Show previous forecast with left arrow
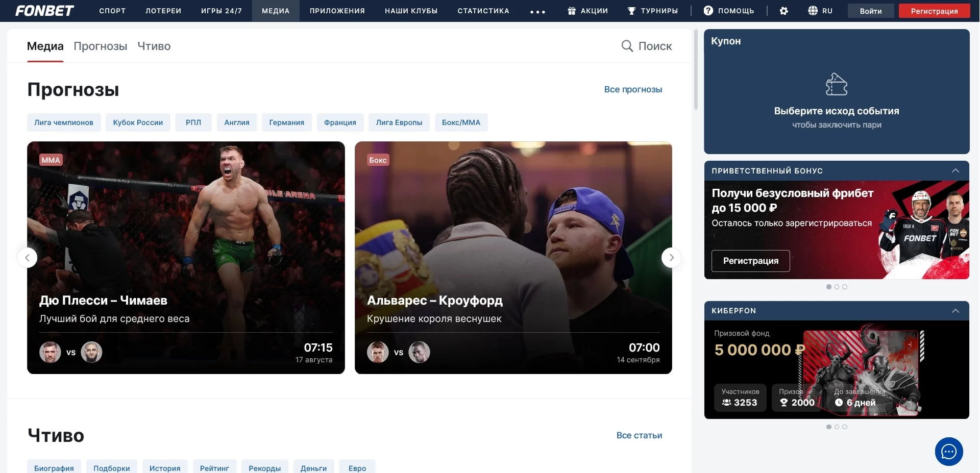Viewport: 980px width, 473px height. click(x=28, y=258)
